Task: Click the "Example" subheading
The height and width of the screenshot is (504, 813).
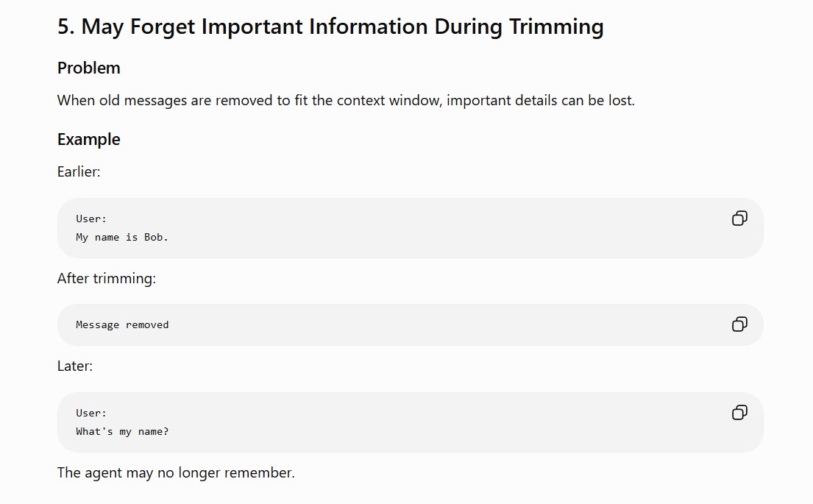Action: click(x=89, y=139)
